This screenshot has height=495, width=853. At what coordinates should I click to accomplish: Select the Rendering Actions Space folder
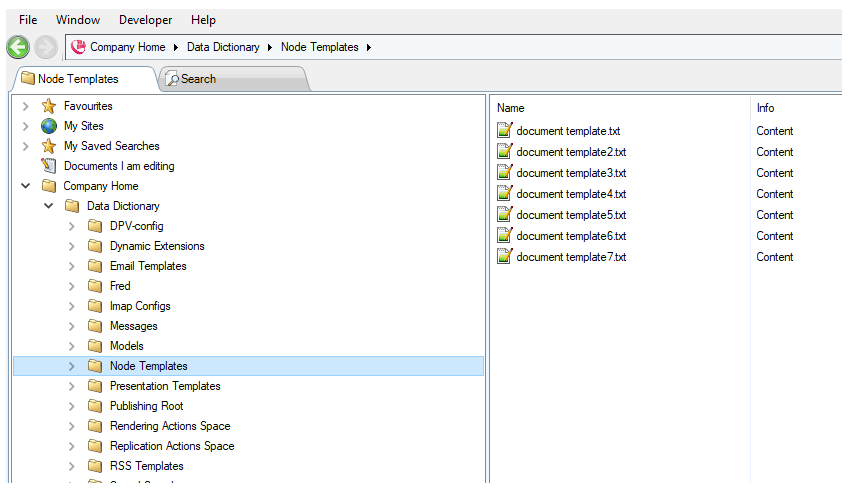pos(170,426)
